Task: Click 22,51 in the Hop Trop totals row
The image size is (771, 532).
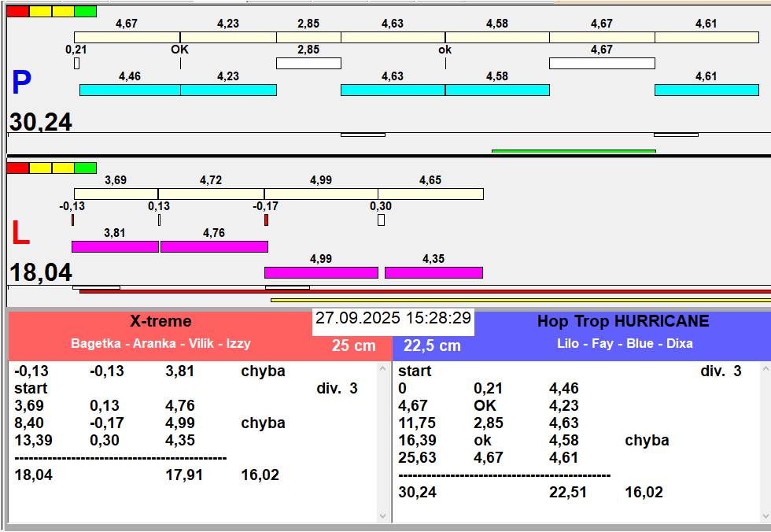Action: tap(568, 492)
